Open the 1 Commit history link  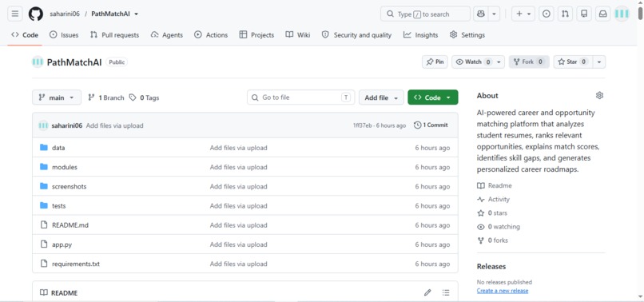pos(431,125)
